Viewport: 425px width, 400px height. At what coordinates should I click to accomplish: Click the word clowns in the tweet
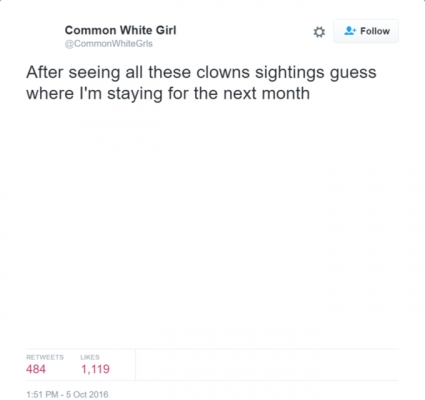(x=223, y=72)
